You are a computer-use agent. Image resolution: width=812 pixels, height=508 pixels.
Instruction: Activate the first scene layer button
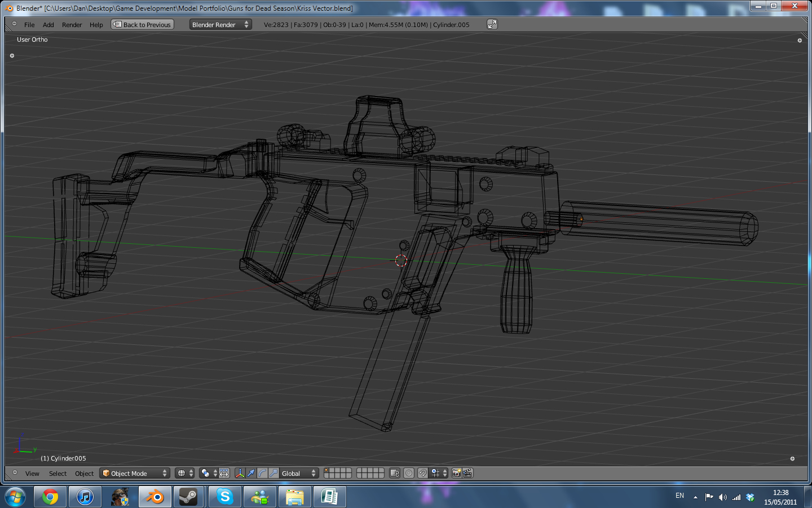point(327,471)
